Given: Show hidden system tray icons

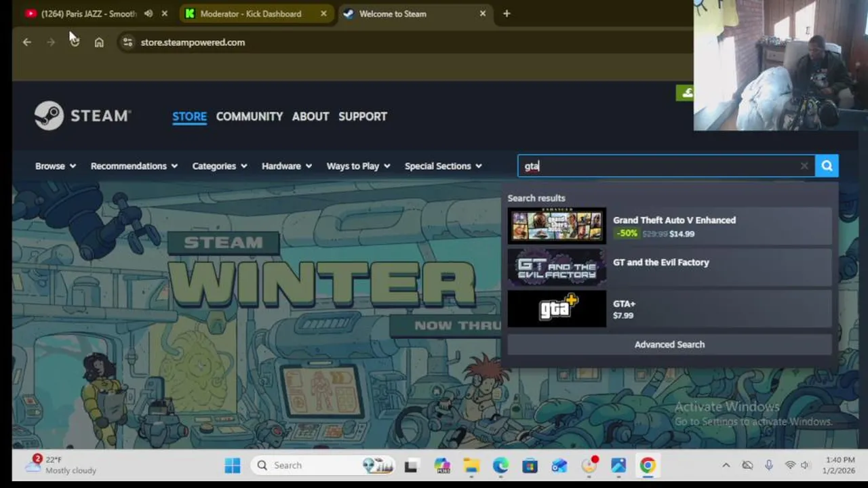Looking at the screenshot, I should pos(726,465).
